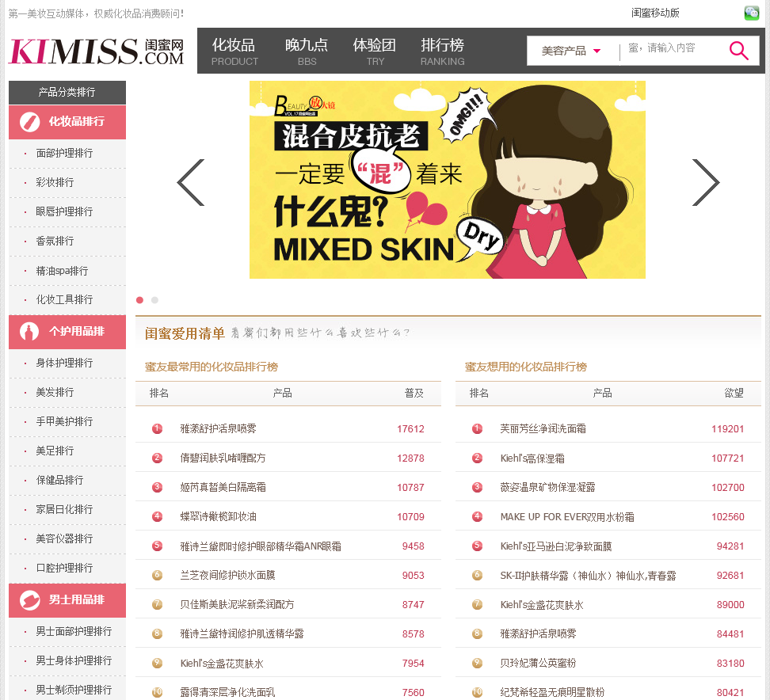Focus the 请输入内容 search field

click(x=670, y=48)
